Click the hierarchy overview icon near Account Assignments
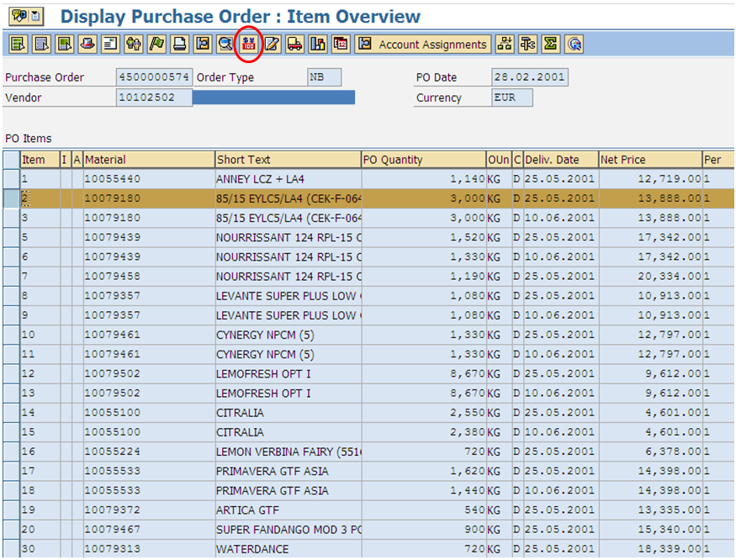736x560 pixels. point(505,44)
